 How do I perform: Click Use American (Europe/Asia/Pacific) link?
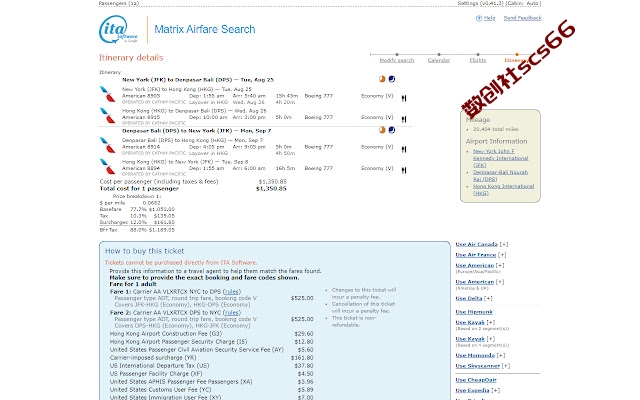(475, 266)
